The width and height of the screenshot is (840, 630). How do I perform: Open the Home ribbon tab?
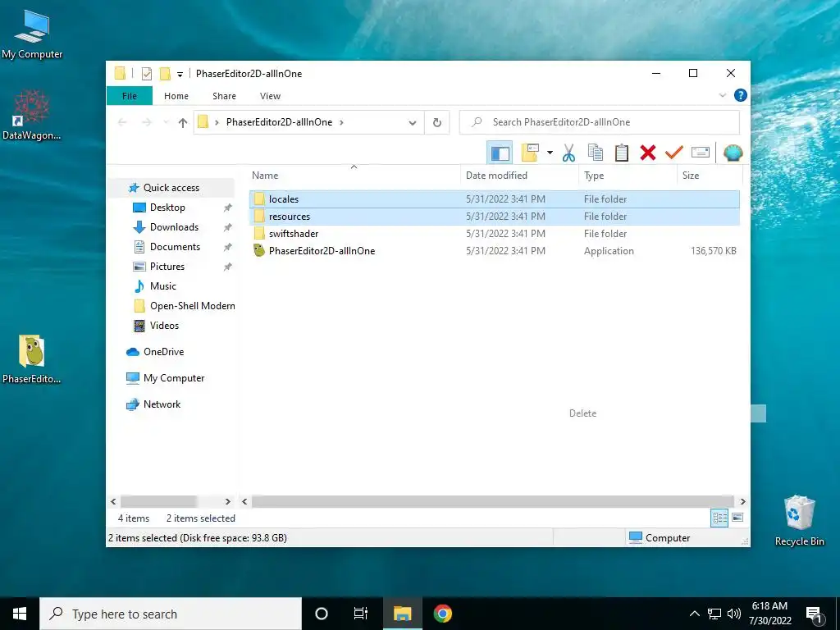point(176,96)
